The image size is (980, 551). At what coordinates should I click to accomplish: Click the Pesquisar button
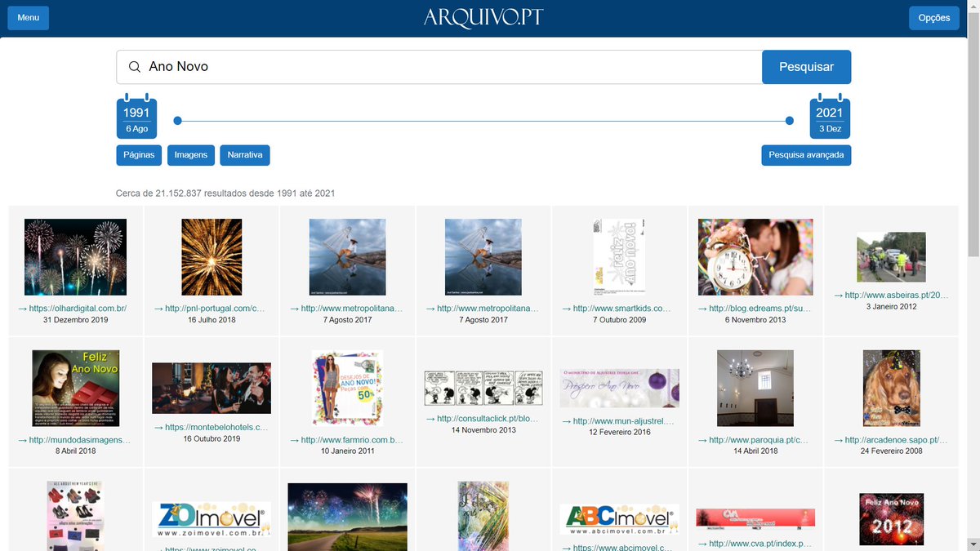pos(806,67)
